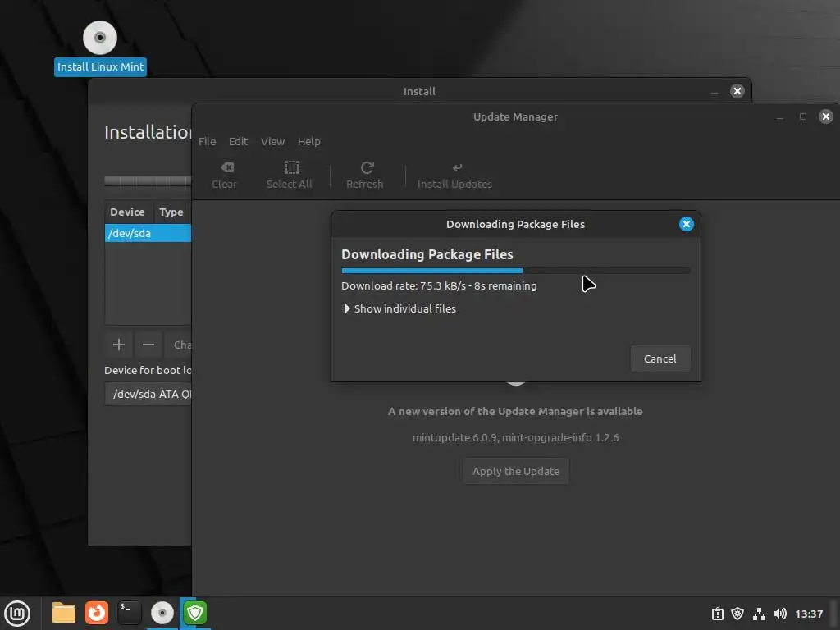Viewport: 840px width, 630px height.
Task: Click Apply the Update button
Action: point(516,471)
